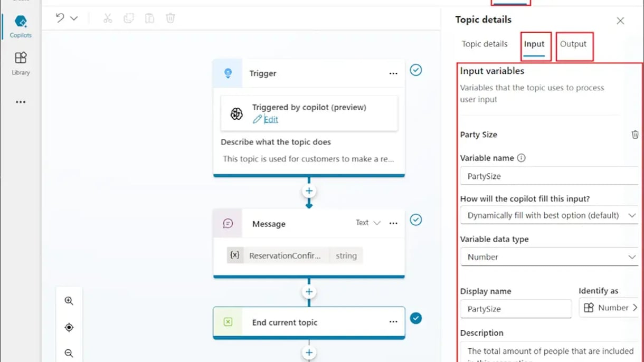
Task: Open Copilots in the left sidebar
Action: tap(21, 26)
